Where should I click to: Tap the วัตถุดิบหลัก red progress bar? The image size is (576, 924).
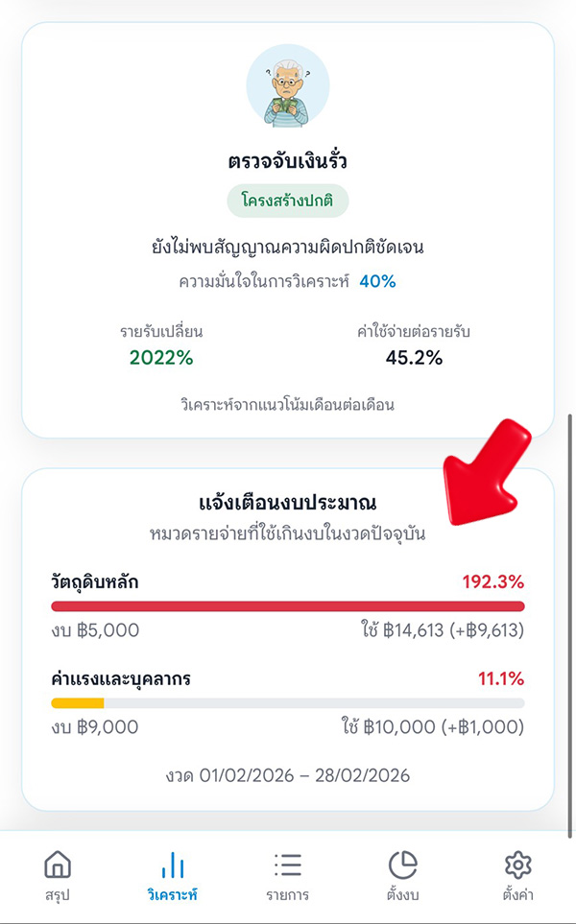288,605
